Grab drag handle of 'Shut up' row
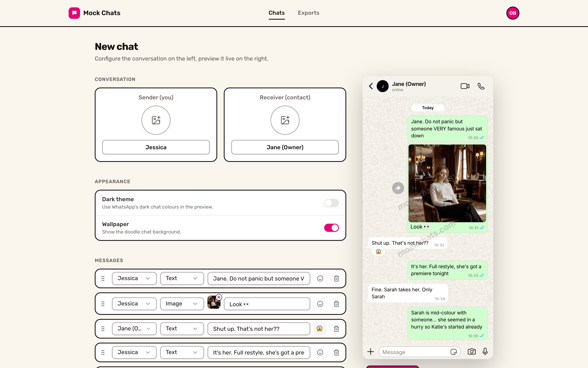 (103, 329)
